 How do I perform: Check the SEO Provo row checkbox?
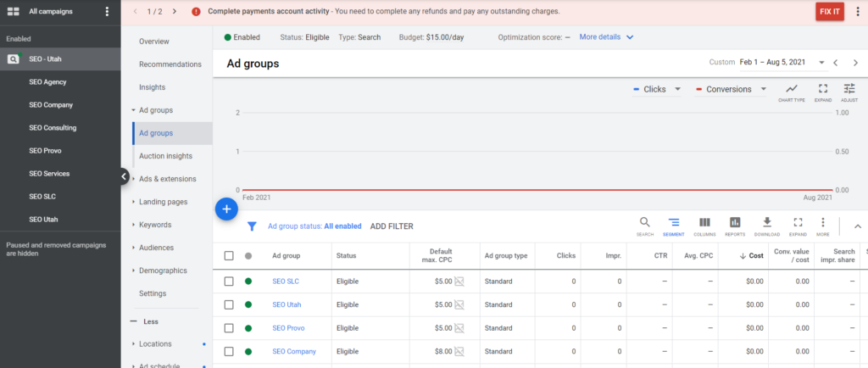229,328
